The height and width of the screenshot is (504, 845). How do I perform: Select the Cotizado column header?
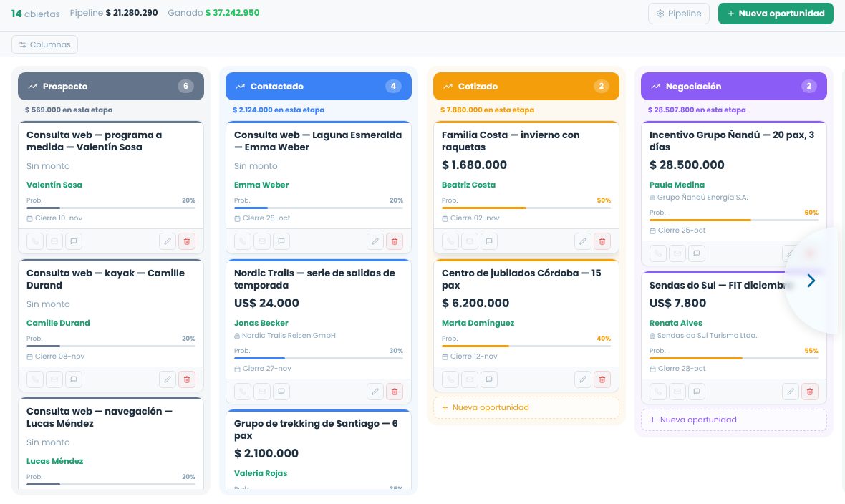point(526,86)
